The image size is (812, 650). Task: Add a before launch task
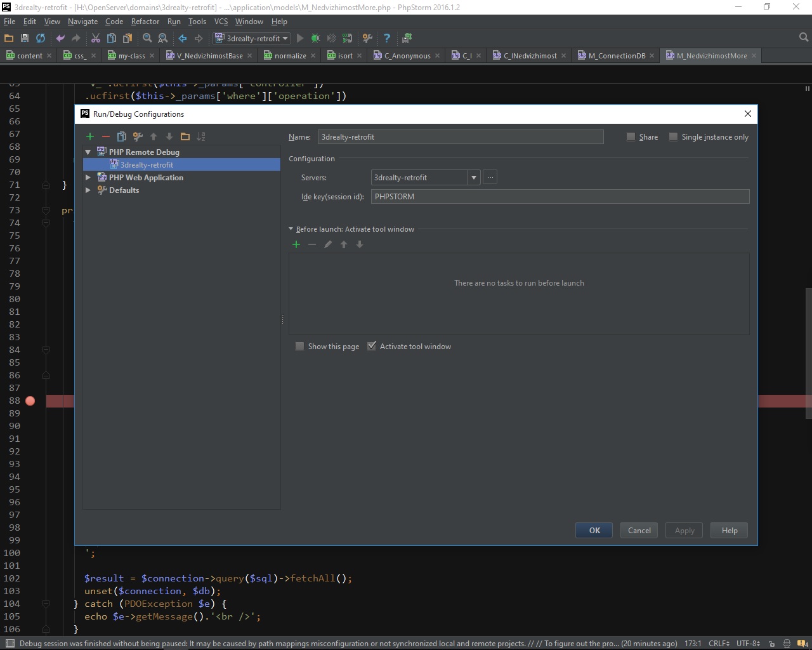[296, 244]
